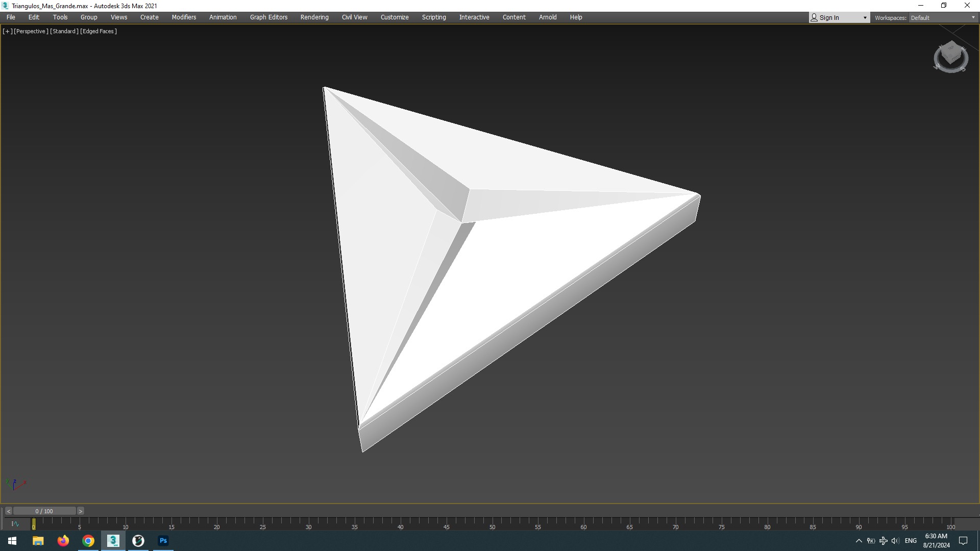Open Photoshop from the taskbar

[163, 541]
